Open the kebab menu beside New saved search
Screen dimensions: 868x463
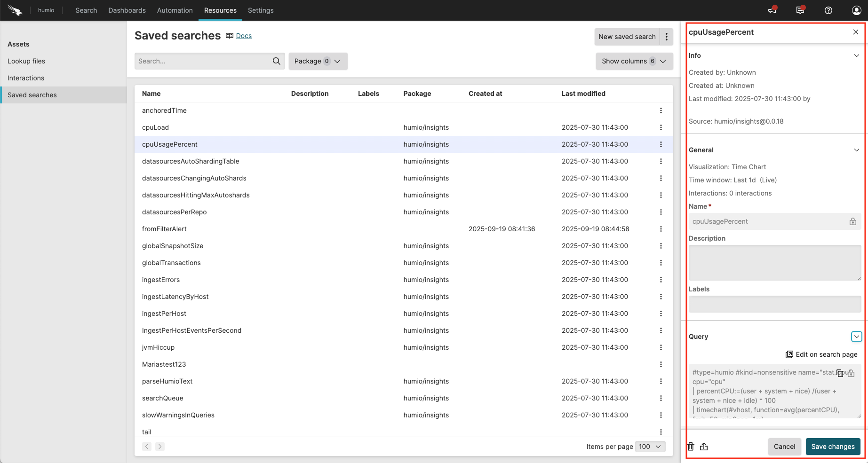[667, 37]
